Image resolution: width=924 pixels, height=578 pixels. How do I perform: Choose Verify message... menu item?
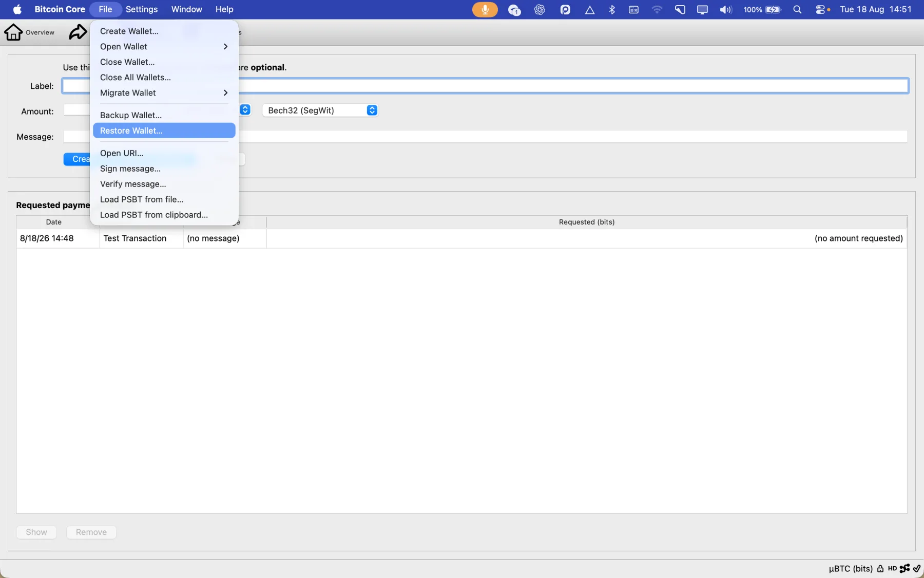point(164,184)
